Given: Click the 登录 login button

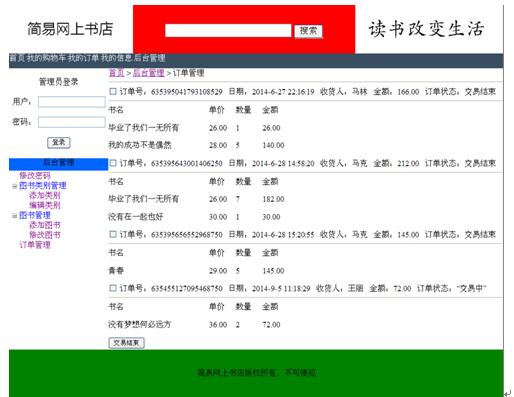Looking at the screenshot, I should coord(59,143).
